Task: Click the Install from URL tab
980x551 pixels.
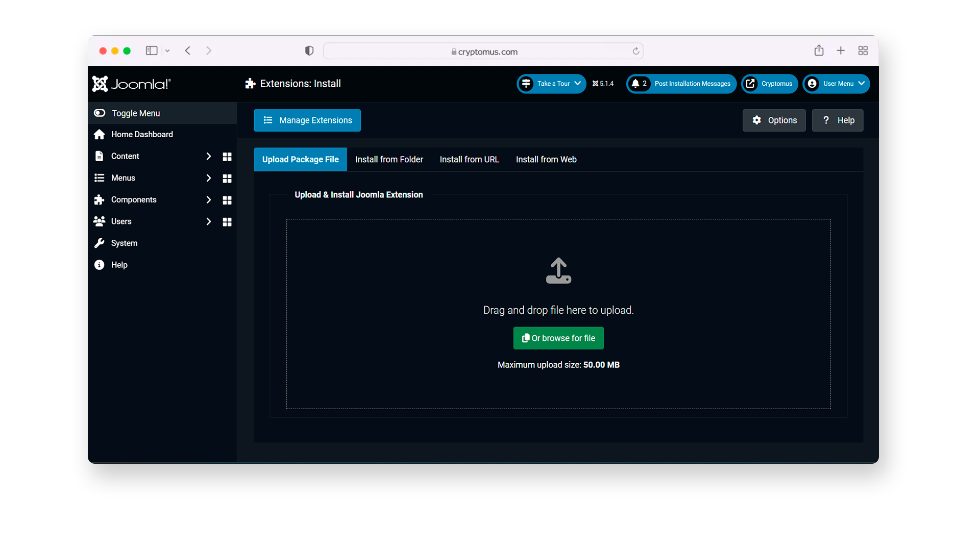Action: click(469, 160)
